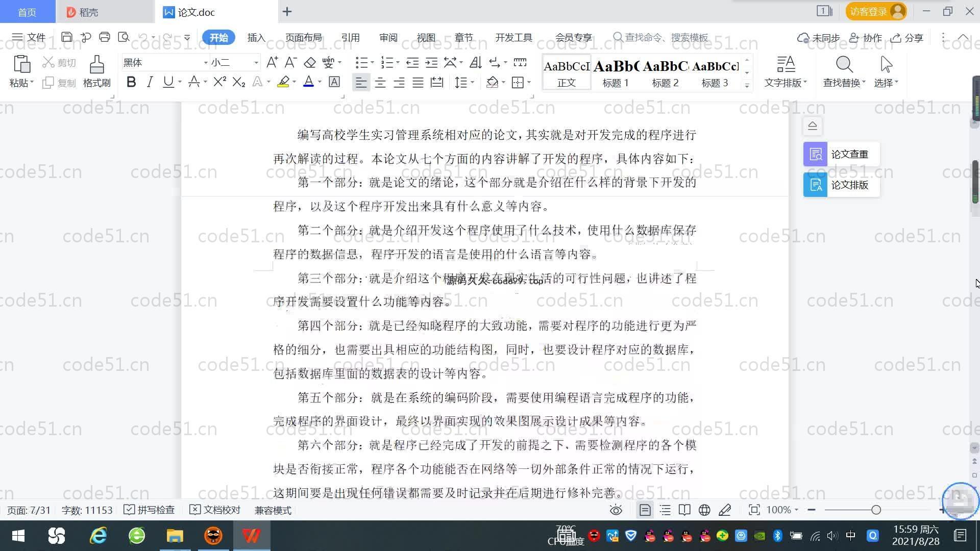
Task: Open the 审阅 ribbon tab
Action: pos(388,38)
